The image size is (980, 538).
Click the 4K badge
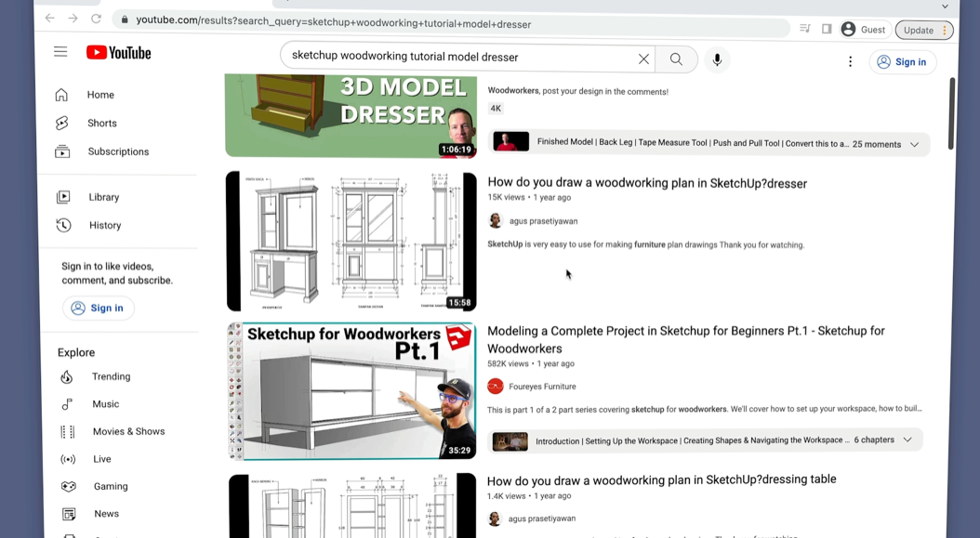[x=496, y=108]
